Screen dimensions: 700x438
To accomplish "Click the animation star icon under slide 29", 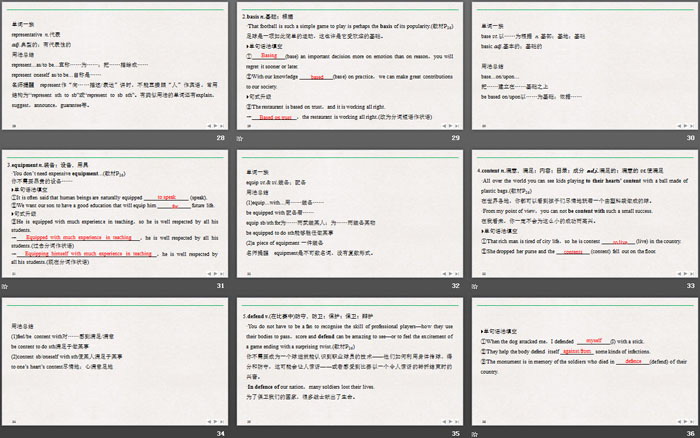I will (240, 138).
